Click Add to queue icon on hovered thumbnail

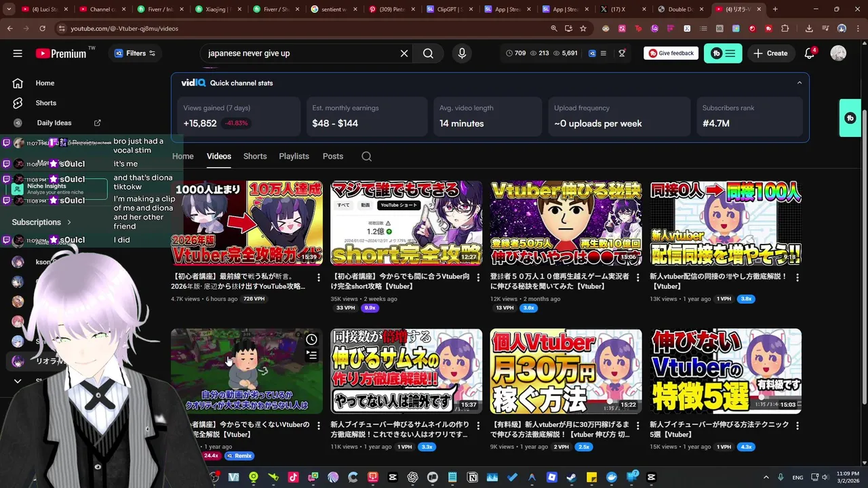tap(311, 354)
